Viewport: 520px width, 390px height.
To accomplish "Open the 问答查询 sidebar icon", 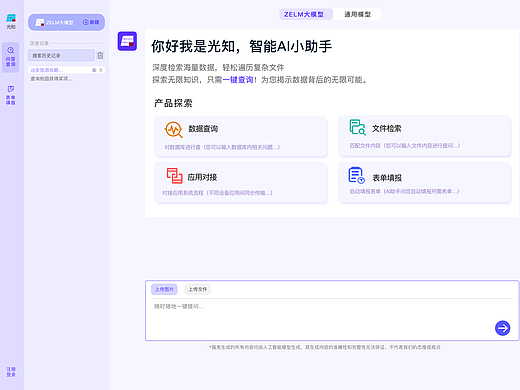I will 11,57.
